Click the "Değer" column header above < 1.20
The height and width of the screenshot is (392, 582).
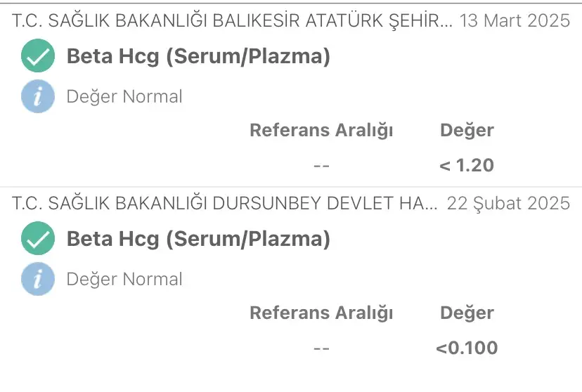[467, 130]
